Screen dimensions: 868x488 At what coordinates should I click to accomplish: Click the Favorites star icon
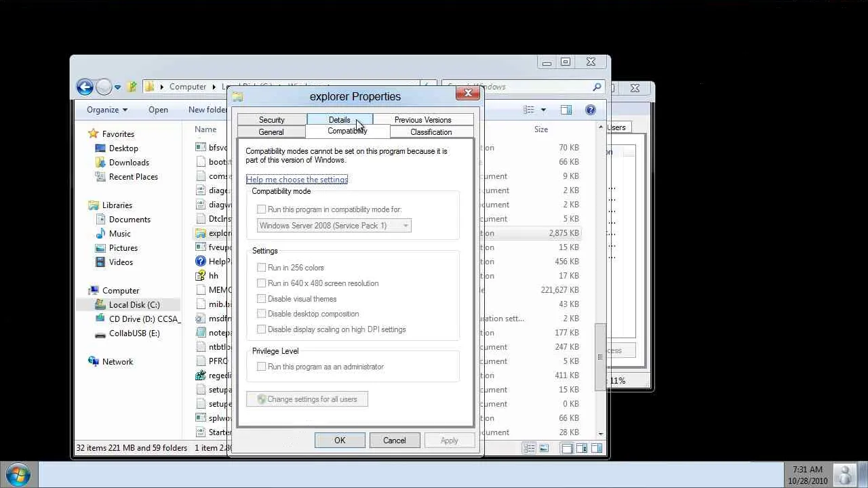[x=94, y=134]
